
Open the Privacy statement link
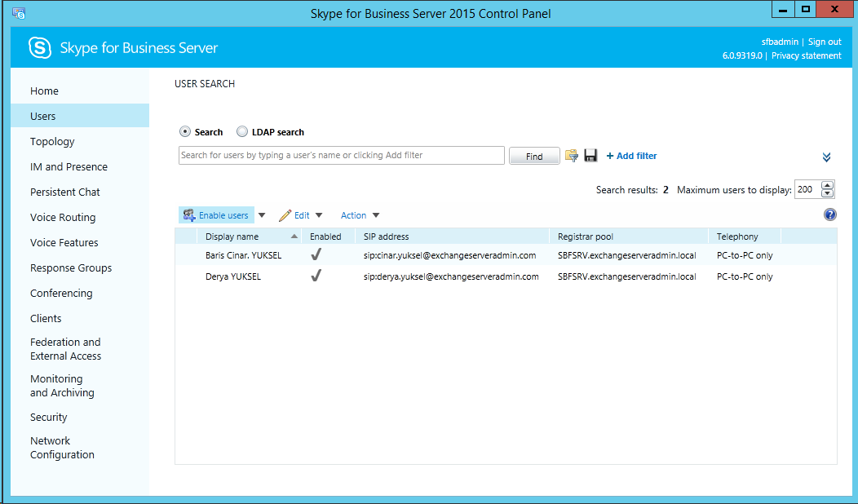coord(807,55)
